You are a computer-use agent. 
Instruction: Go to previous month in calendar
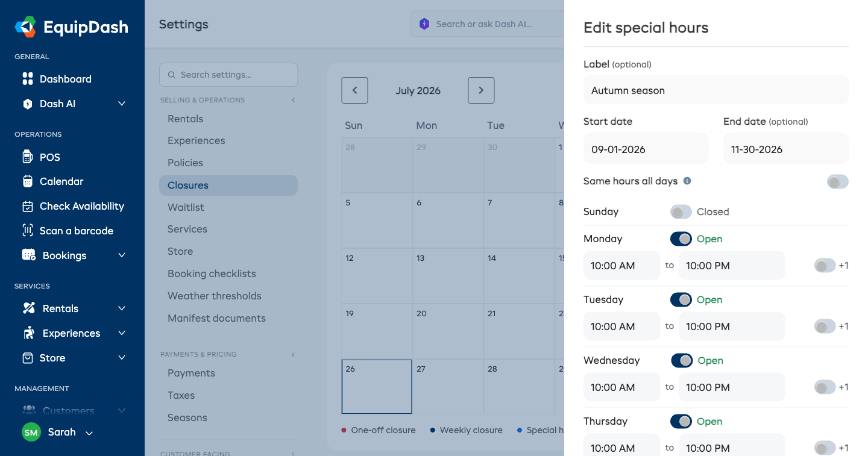pos(354,90)
